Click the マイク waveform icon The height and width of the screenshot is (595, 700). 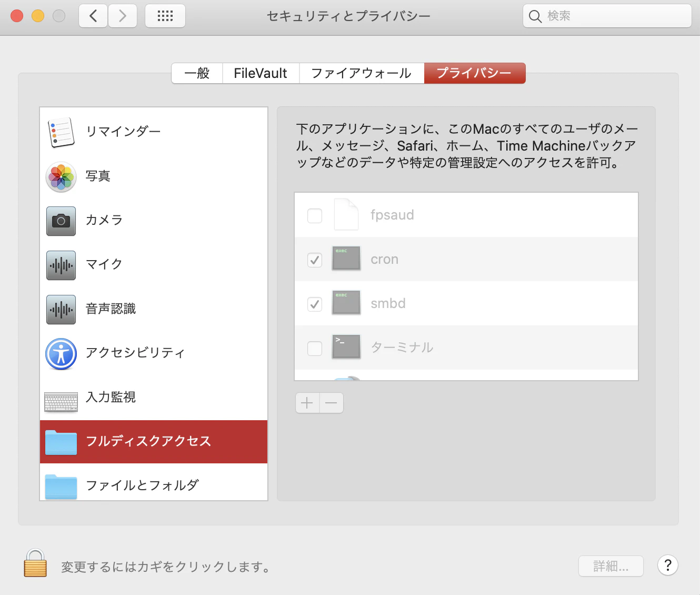(x=61, y=265)
